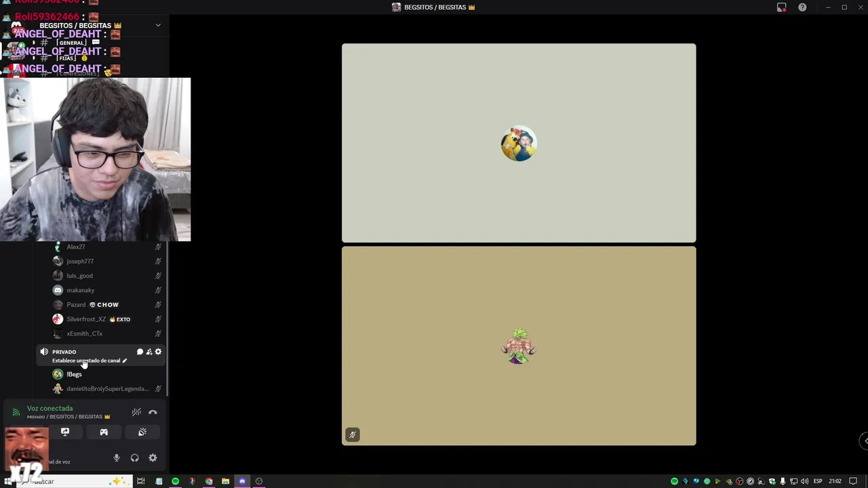Screen dimensions: 868x488
Task: Click the BEGSITOS / BEGSITAS window title
Action: tap(434, 7)
